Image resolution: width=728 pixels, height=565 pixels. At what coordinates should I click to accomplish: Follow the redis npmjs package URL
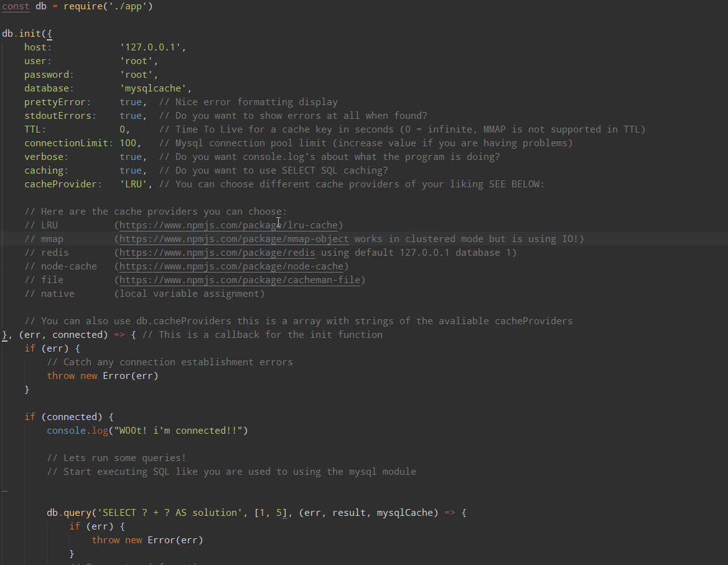(x=217, y=253)
